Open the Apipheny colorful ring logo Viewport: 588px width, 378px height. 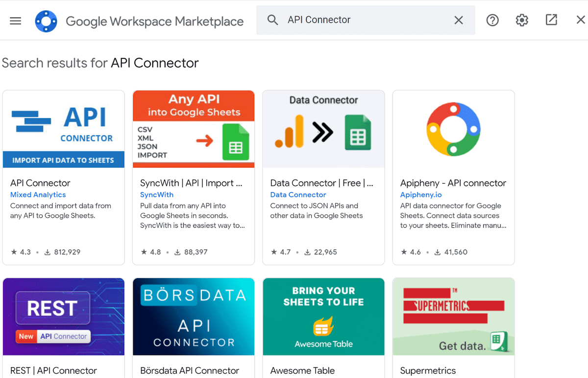coord(453,129)
